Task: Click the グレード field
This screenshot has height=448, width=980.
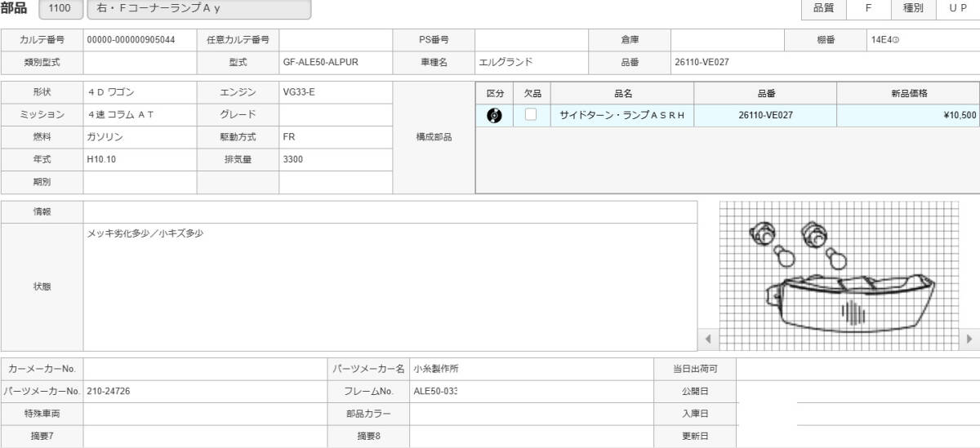Action: (x=336, y=115)
